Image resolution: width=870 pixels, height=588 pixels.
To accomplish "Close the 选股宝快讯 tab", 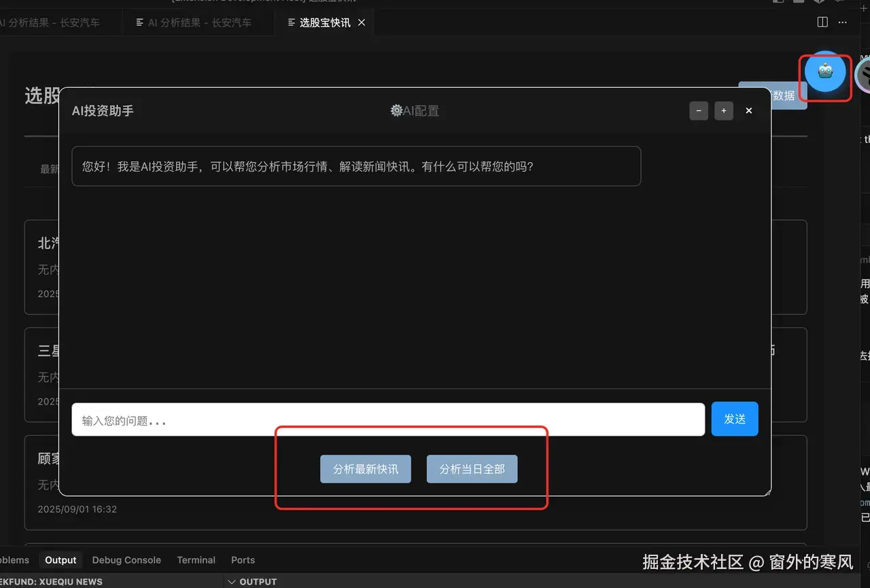I will [362, 22].
